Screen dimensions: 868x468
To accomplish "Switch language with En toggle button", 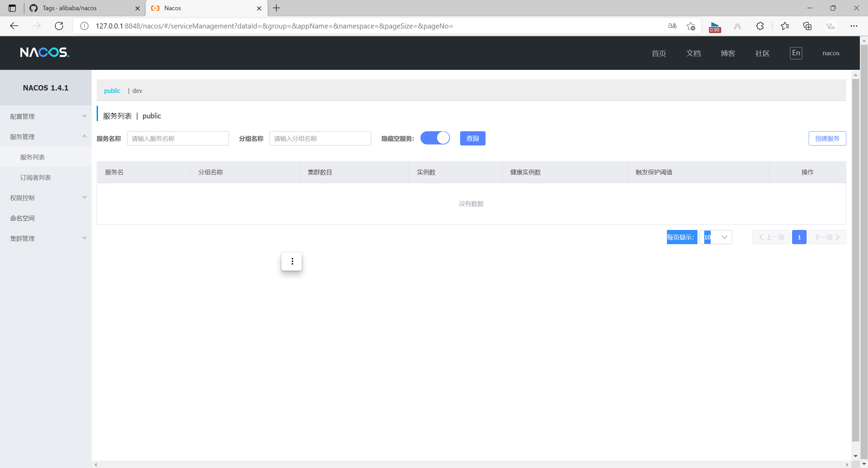I will [796, 53].
